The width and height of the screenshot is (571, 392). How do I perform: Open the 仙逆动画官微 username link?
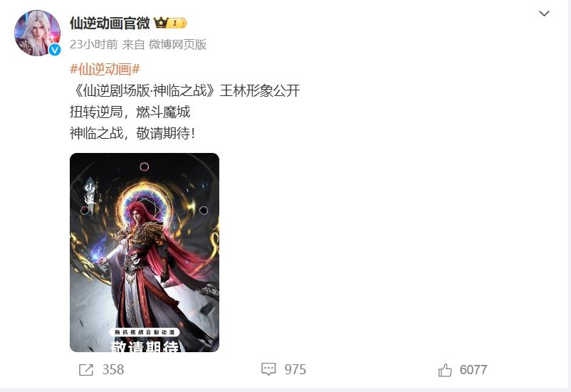click(x=110, y=23)
